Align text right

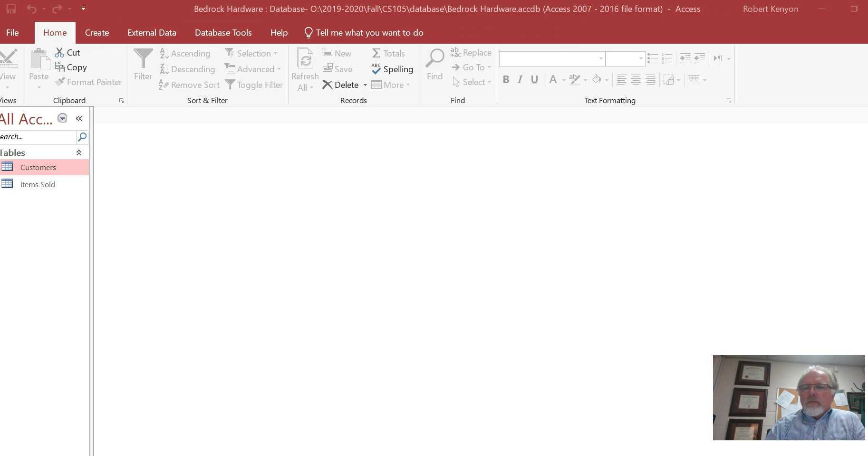pyautogui.click(x=650, y=79)
